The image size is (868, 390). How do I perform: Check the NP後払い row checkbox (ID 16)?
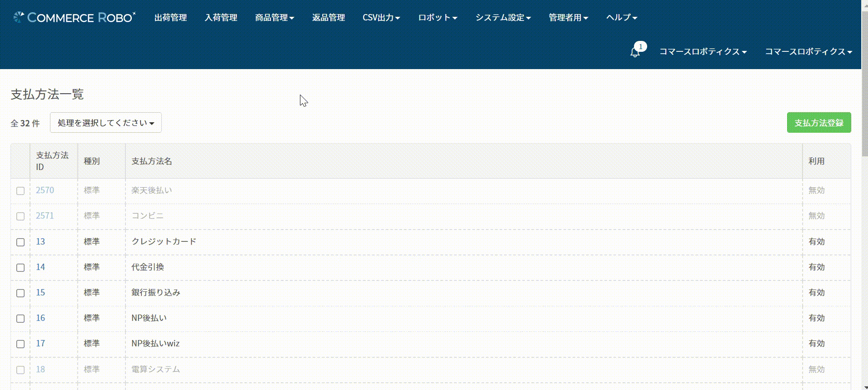(x=20, y=319)
